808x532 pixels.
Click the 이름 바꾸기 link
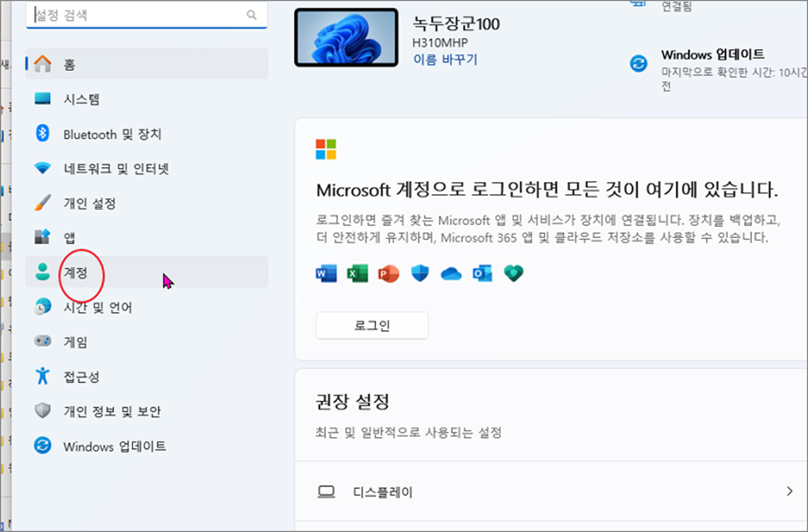(445, 59)
